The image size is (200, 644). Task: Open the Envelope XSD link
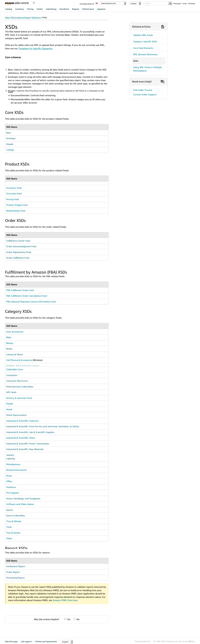pos(11,139)
